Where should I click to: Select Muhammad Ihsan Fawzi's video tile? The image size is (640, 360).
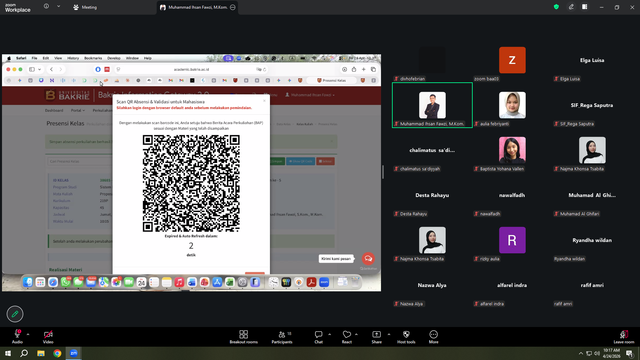432,105
